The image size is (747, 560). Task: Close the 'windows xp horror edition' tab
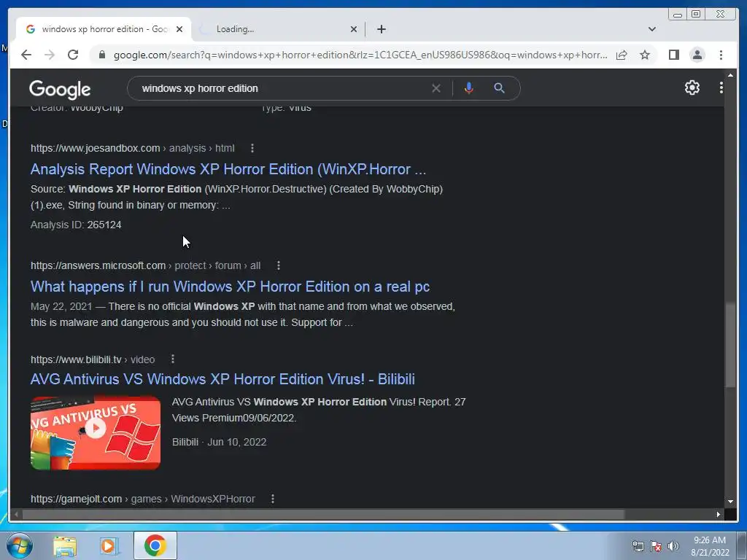pos(179,29)
